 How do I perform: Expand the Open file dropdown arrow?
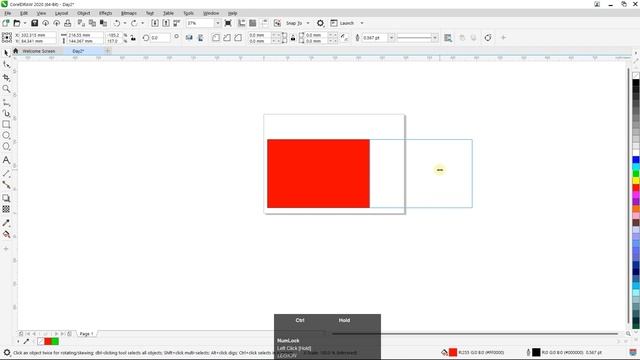[24, 23]
